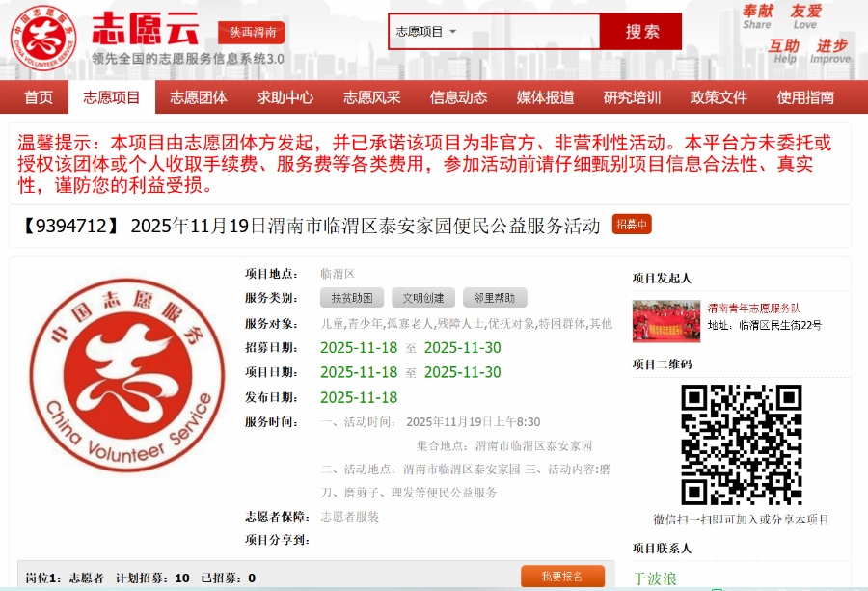Click the 陕西渭南 region badge
This screenshot has height=591, width=868.
[x=252, y=32]
